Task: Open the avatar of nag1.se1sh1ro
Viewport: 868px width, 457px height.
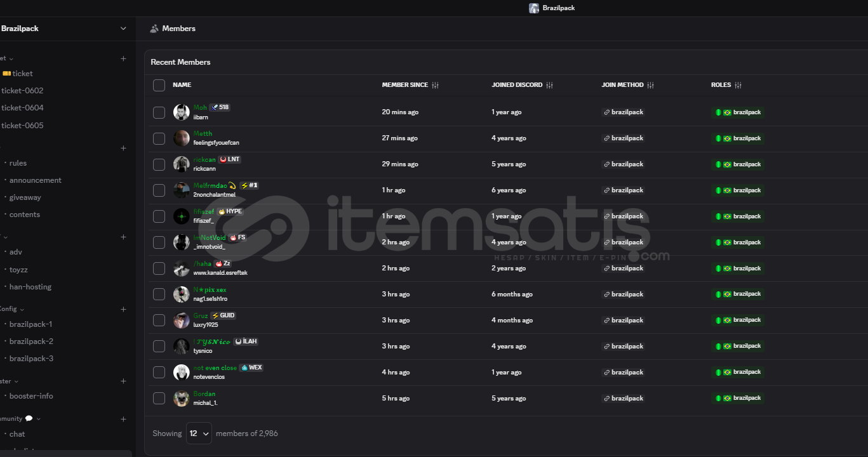Action: 182,295
